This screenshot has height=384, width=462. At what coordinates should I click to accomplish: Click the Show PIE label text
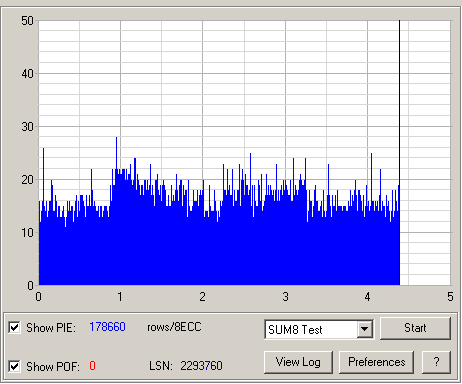(51, 328)
